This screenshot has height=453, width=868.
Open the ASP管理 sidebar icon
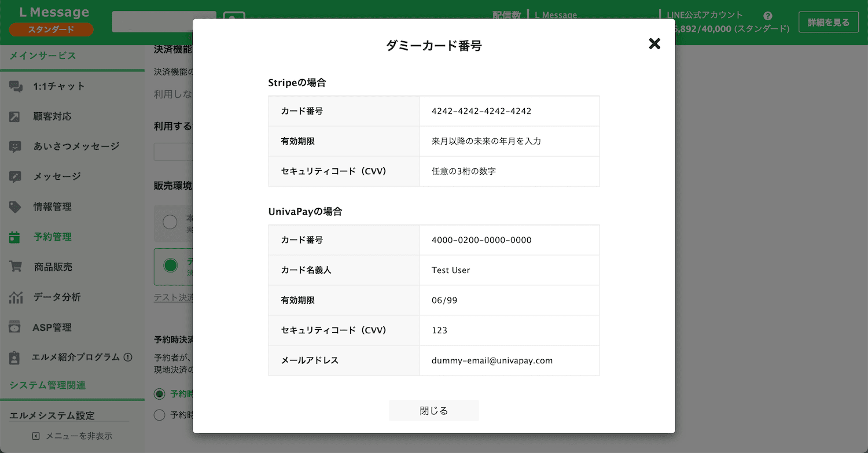(x=15, y=327)
